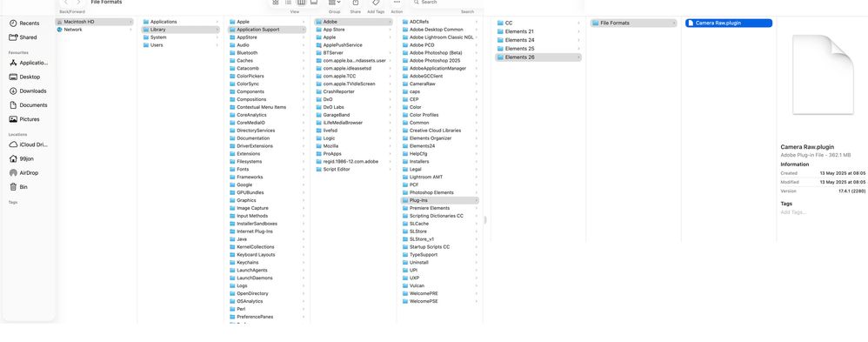Open Recents in the sidebar
Viewport: 868px width, 342px height.
tap(24, 23)
